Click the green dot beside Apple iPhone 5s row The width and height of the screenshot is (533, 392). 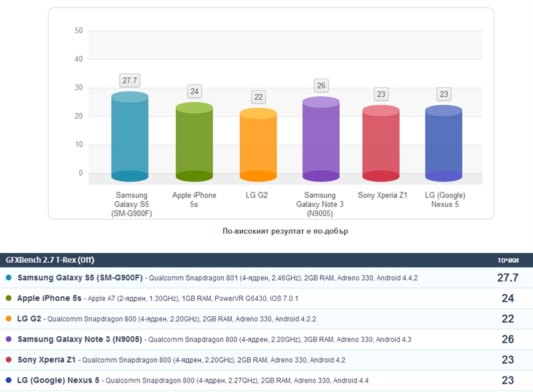(9, 298)
